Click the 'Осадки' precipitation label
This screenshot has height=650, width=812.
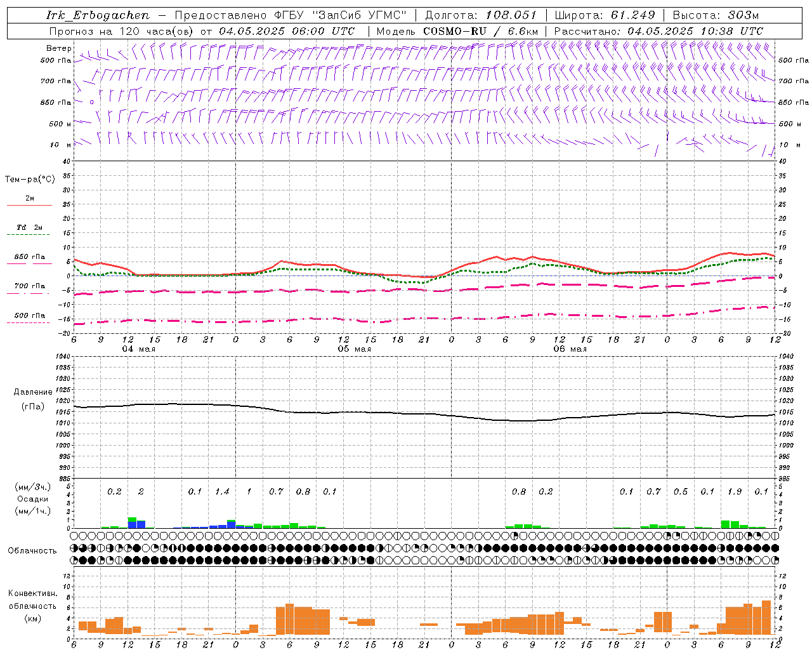[x=32, y=499]
